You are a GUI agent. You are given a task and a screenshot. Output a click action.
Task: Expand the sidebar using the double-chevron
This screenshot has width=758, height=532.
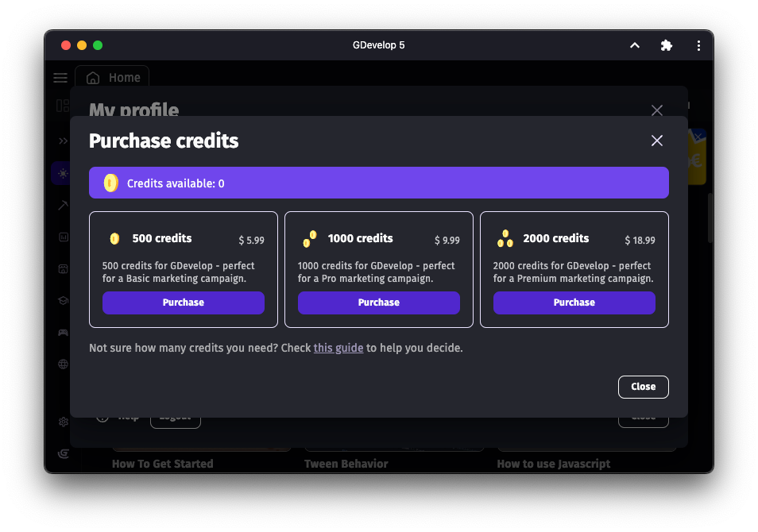[x=63, y=141]
